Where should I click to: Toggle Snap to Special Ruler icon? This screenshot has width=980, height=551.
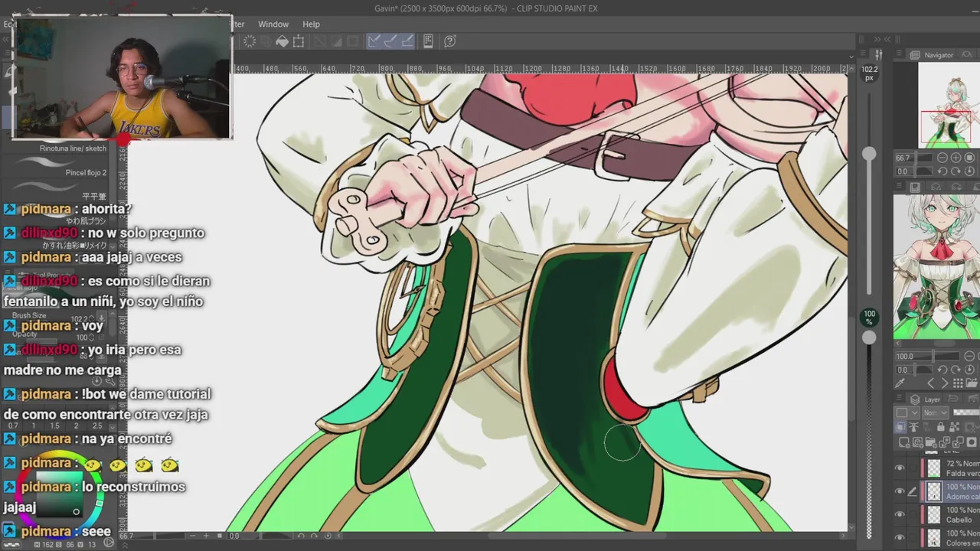tap(390, 41)
